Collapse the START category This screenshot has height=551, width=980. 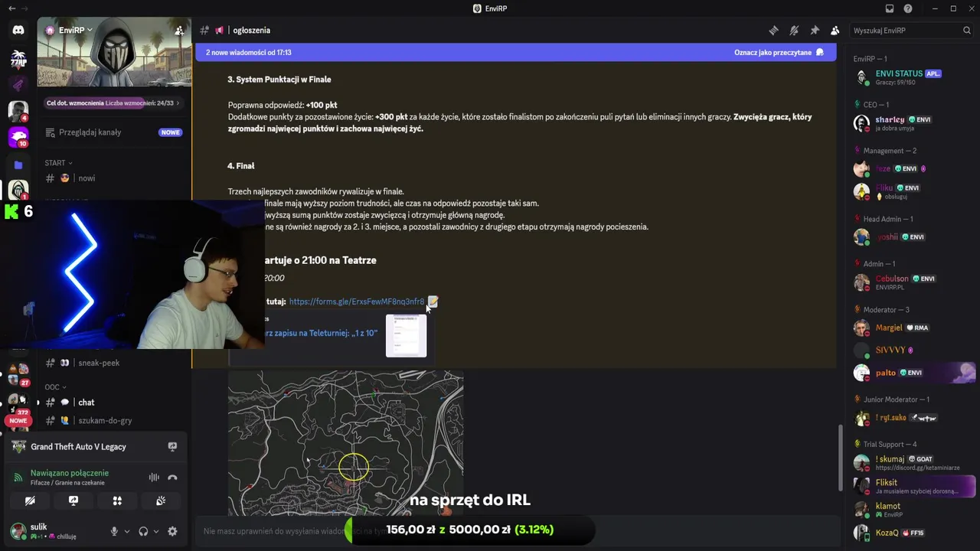point(58,162)
